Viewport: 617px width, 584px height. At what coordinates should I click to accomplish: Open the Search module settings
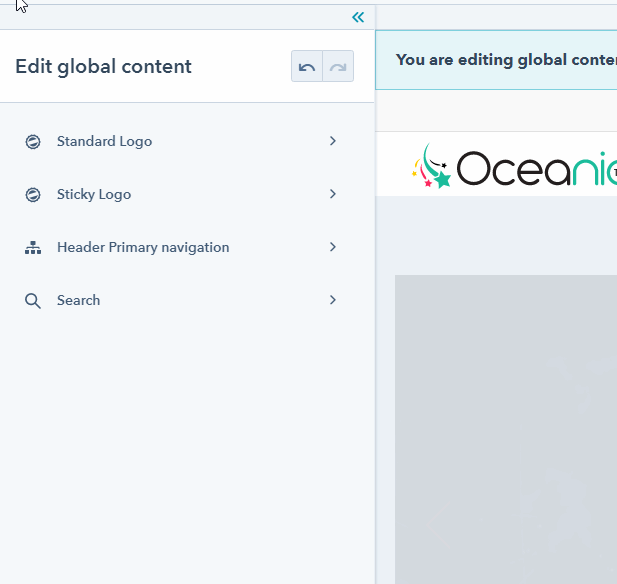tap(78, 301)
